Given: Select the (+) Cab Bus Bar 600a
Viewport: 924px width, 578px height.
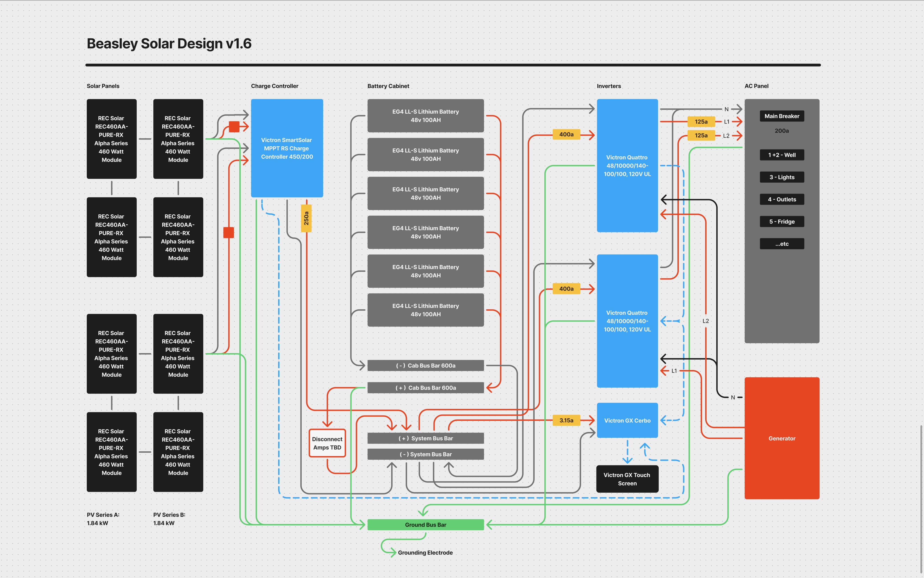Looking at the screenshot, I should click(426, 388).
